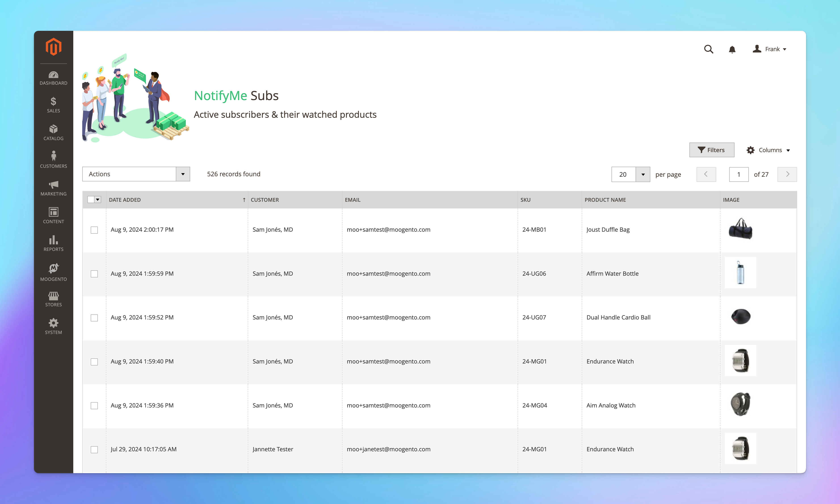The height and width of the screenshot is (504, 840).
Task: Go to the next page
Action: (787, 174)
